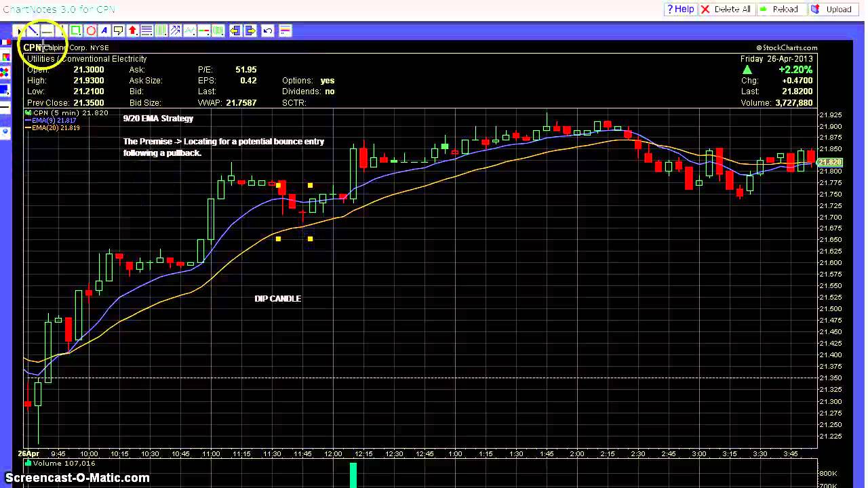This screenshot has width=868, height=488.
Task: Open the Help button
Action: [680, 9]
